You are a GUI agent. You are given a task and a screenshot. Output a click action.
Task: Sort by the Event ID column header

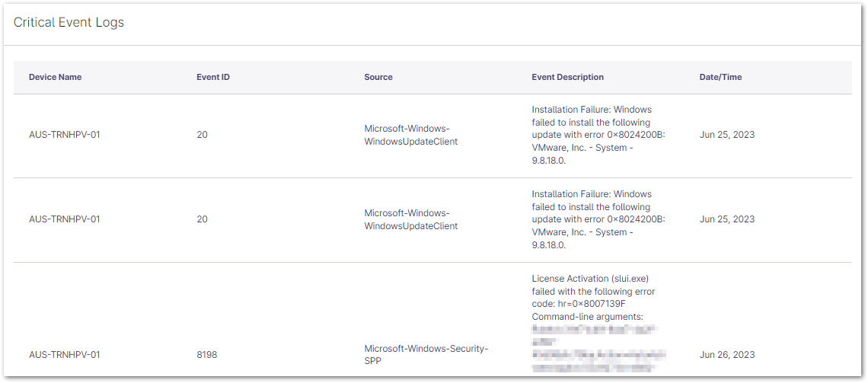click(x=213, y=77)
